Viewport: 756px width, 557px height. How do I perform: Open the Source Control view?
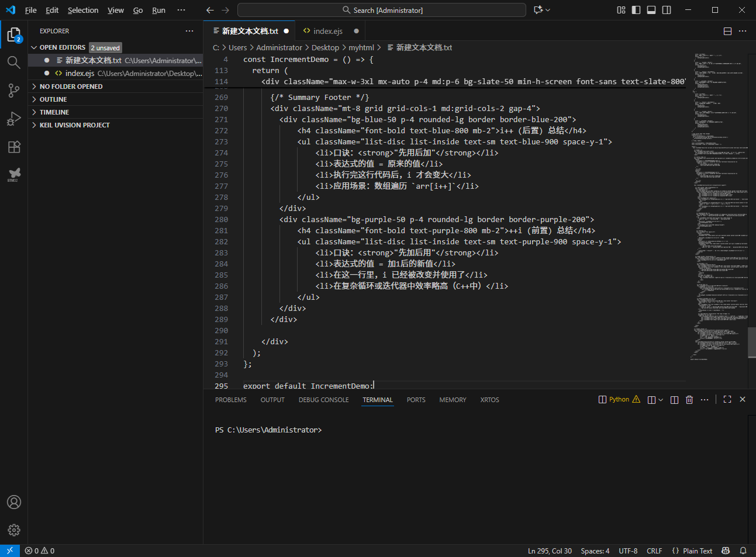(14, 90)
